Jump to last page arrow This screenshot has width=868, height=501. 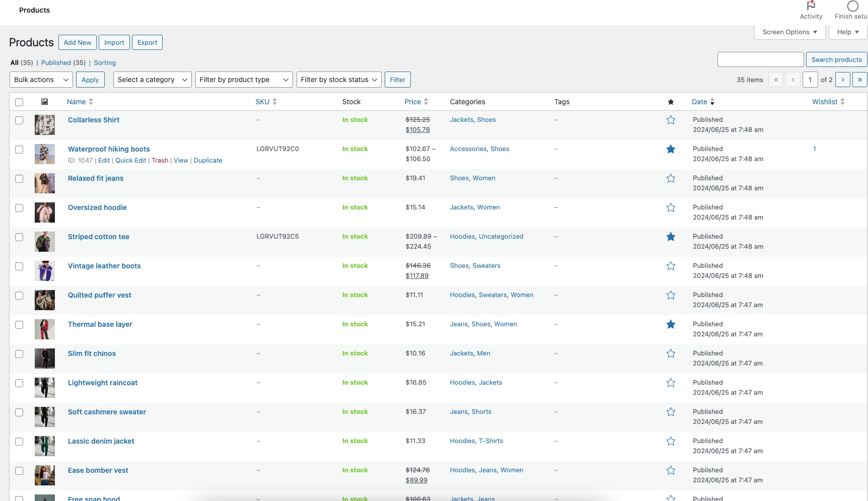[859, 80]
